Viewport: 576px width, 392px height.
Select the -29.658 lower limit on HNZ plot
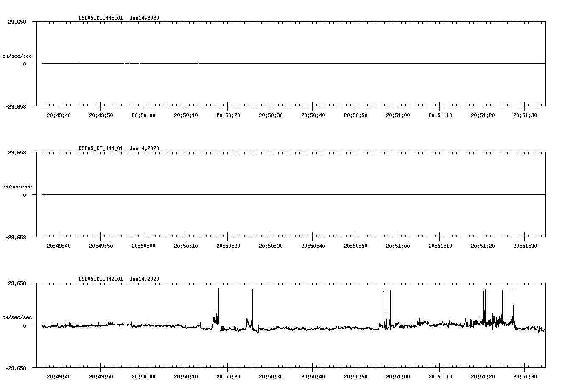pos(16,368)
